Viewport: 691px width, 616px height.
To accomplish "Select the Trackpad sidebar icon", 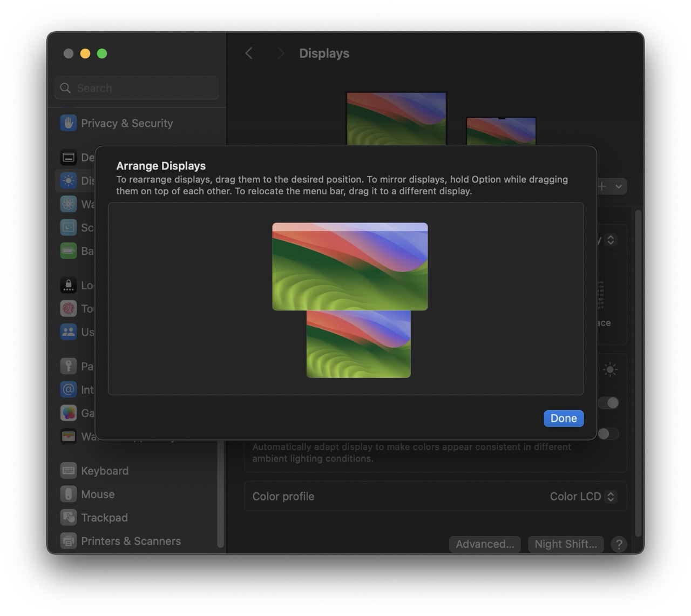I will (69, 517).
